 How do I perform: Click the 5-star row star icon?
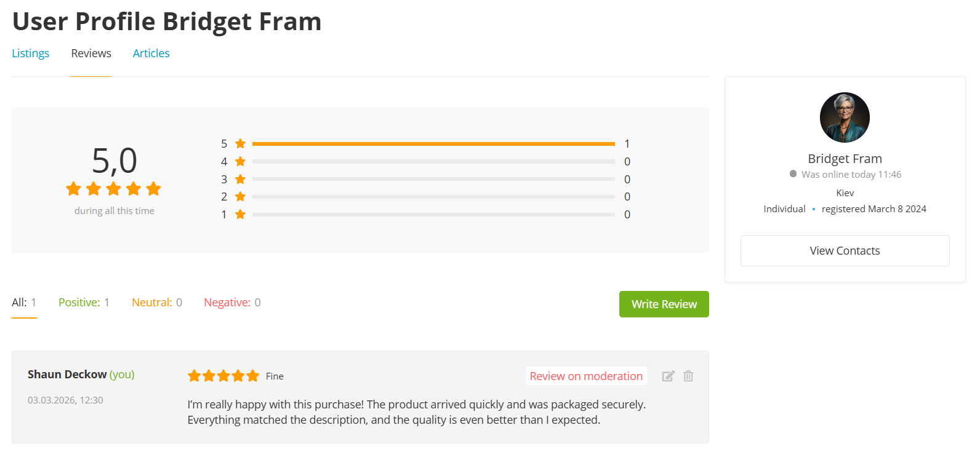click(240, 143)
